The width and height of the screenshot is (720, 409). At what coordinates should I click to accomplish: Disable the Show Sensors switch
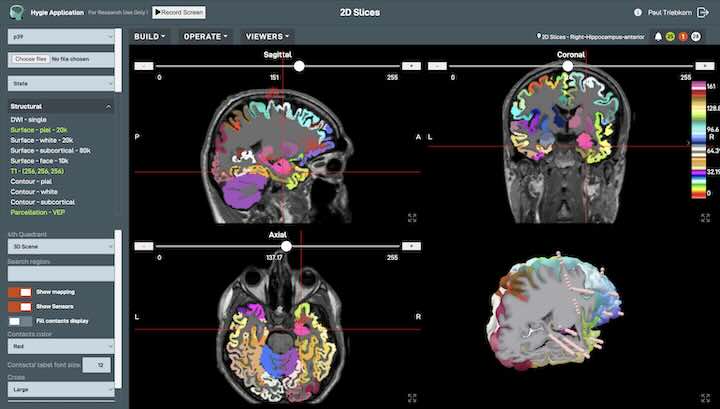click(19, 306)
